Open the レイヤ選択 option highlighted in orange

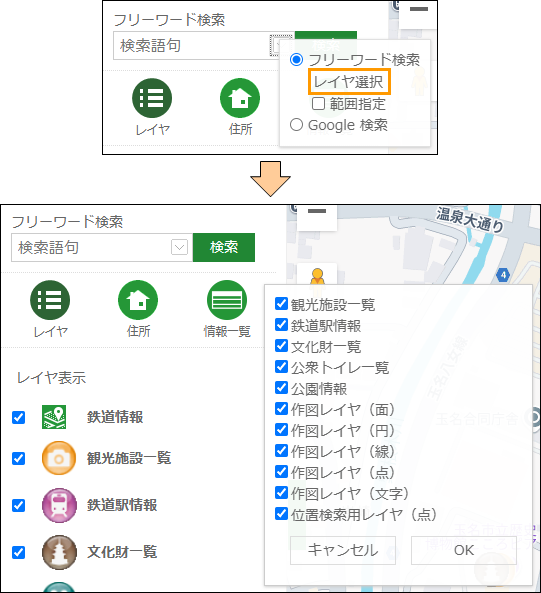coord(349,82)
